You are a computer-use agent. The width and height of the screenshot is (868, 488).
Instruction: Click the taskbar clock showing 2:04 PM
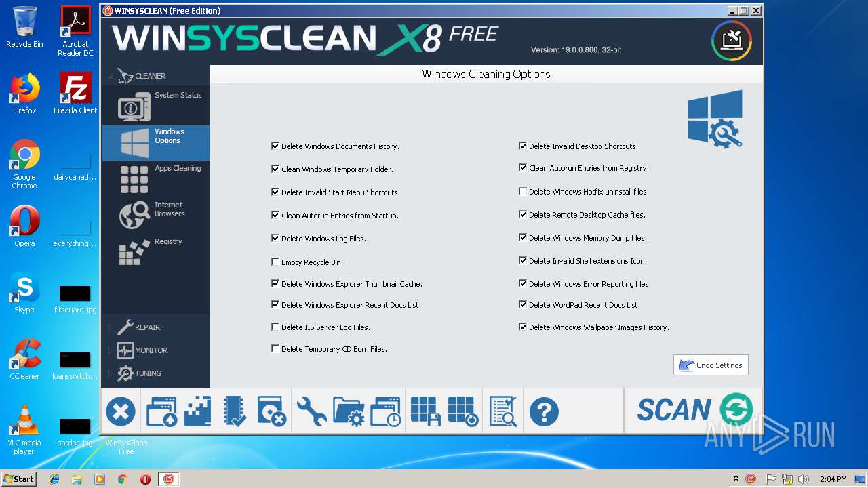(x=833, y=479)
